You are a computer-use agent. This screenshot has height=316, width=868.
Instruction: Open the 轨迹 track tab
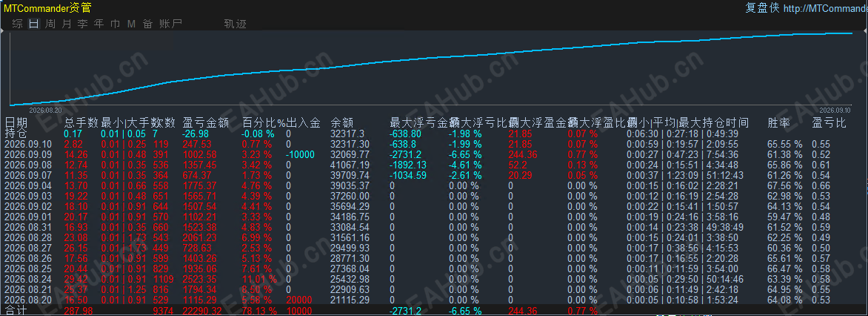(x=236, y=23)
